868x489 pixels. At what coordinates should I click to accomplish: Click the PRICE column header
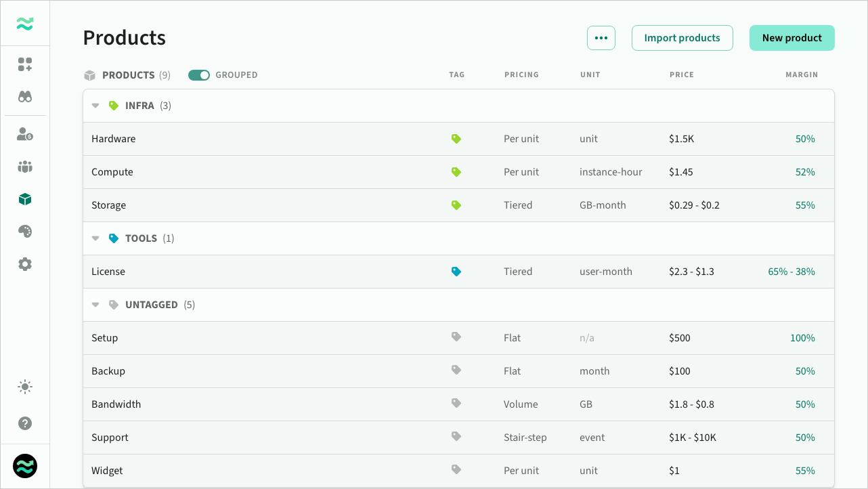point(682,75)
